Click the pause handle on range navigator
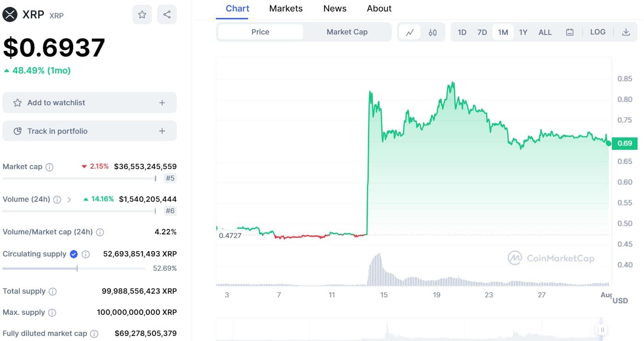Viewport: 644px width, 341px height. (x=601, y=330)
